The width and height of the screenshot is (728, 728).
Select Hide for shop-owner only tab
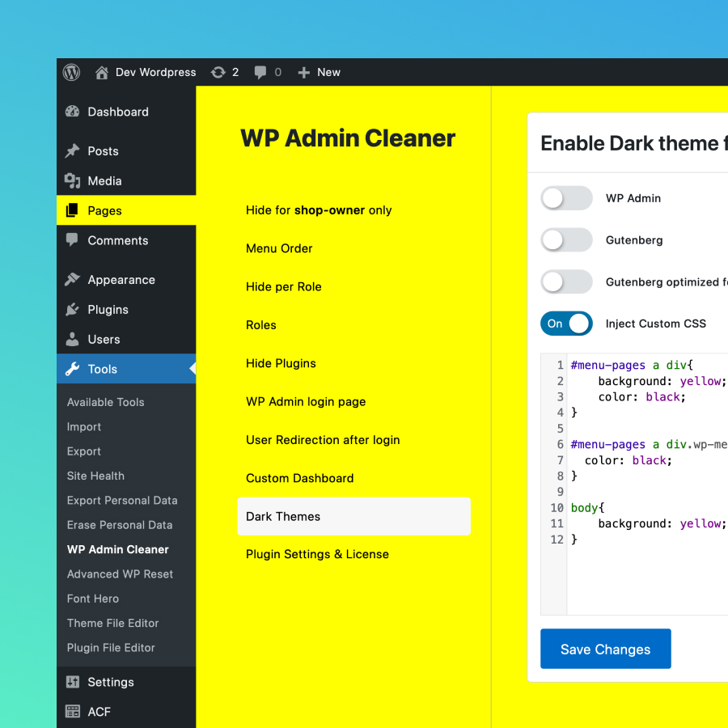pos(353,210)
